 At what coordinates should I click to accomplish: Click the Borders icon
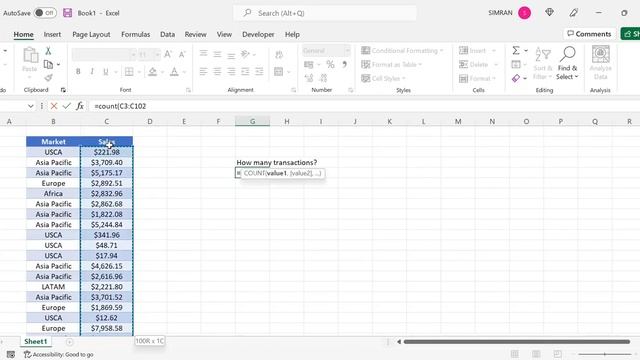click(129, 72)
